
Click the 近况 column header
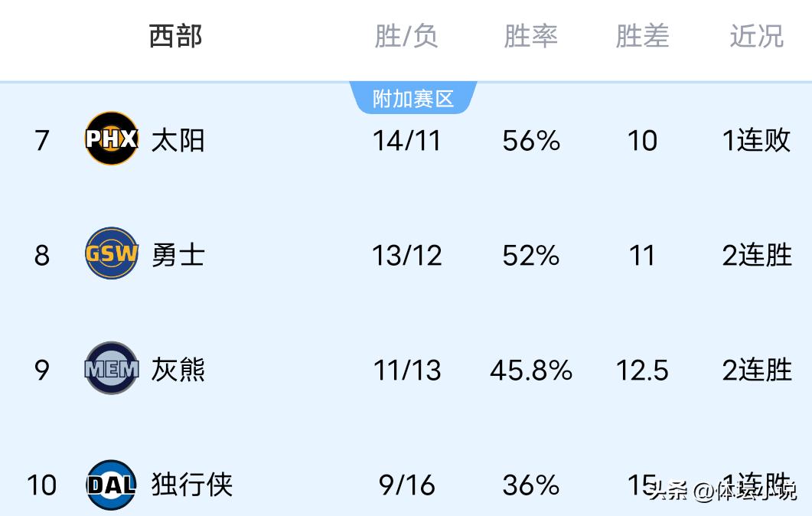(756, 36)
